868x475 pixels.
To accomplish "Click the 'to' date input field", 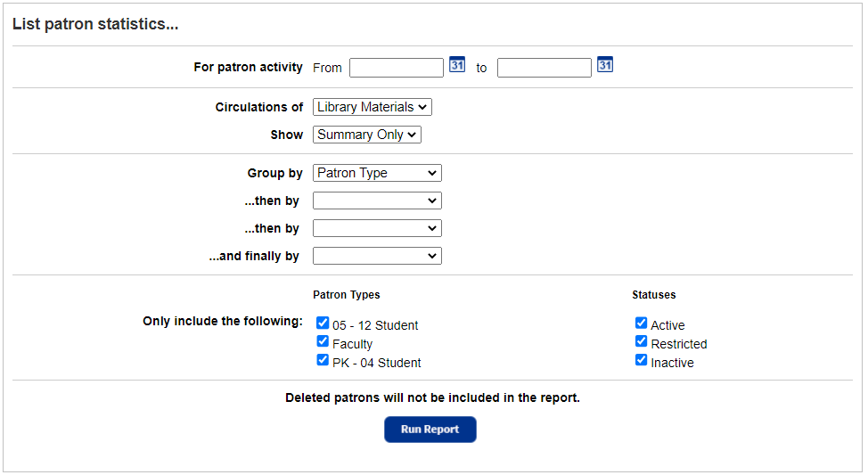I will (544, 68).
